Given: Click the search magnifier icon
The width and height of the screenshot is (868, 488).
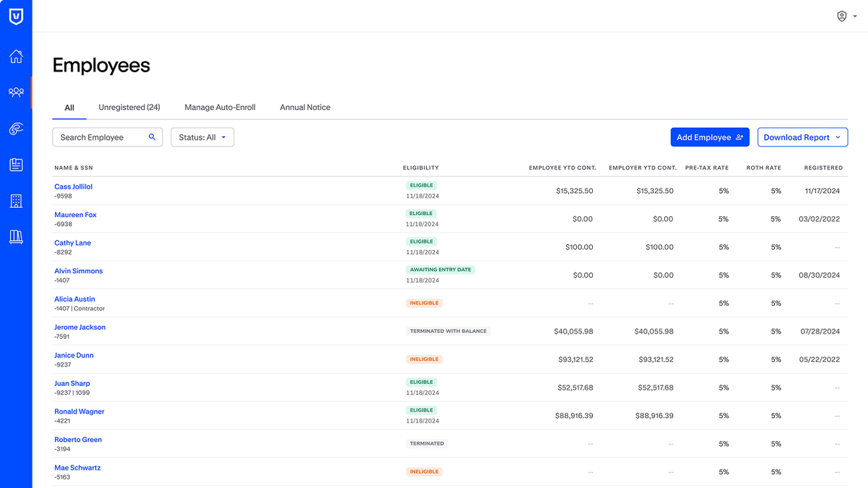Looking at the screenshot, I should click(152, 137).
